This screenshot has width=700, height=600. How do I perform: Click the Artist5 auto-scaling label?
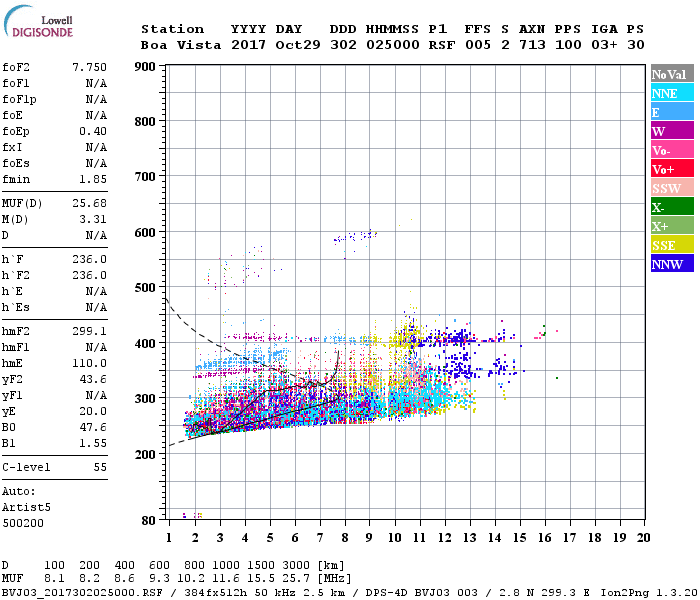(x=26, y=508)
